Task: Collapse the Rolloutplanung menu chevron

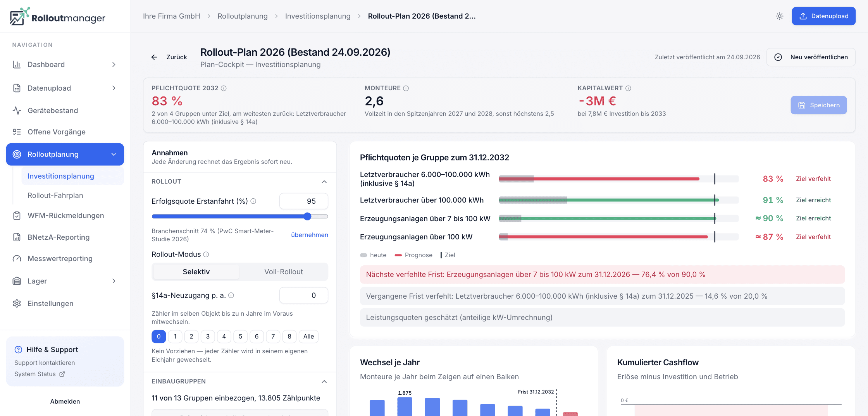Action: point(114,155)
